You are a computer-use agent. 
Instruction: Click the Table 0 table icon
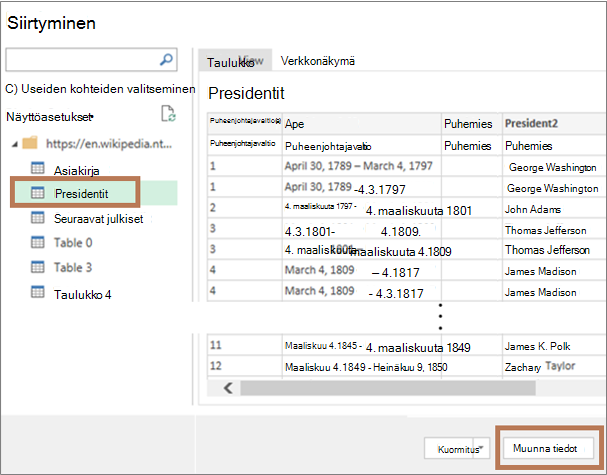(38, 242)
